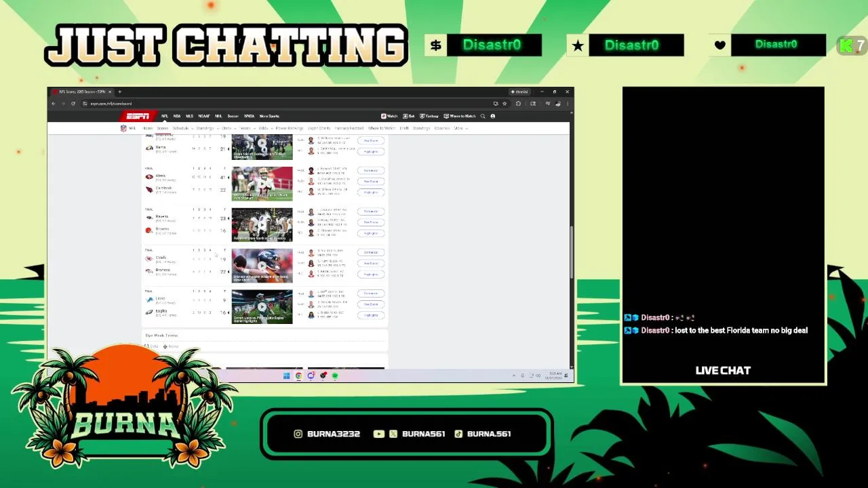The image size is (868, 488).
Task: Click the ESPN logo
Action: 138,116
